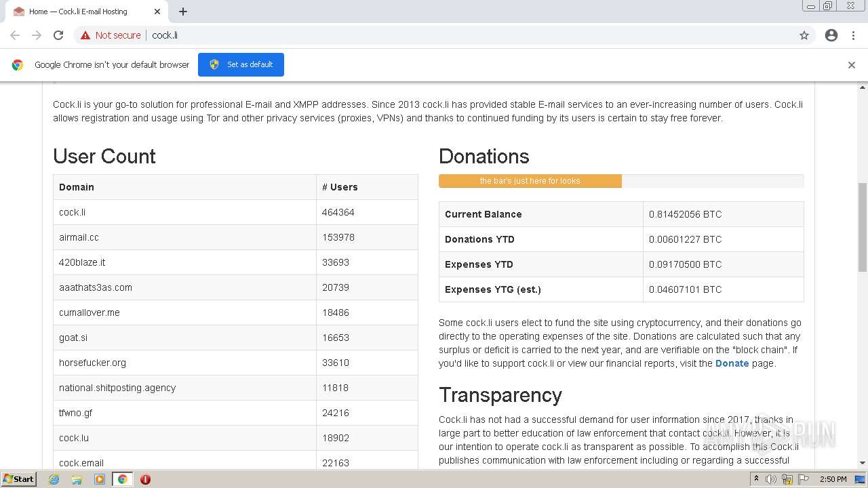Click the Expenses YTD label
This screenshot has height=488, width=868.
point(479,264)
